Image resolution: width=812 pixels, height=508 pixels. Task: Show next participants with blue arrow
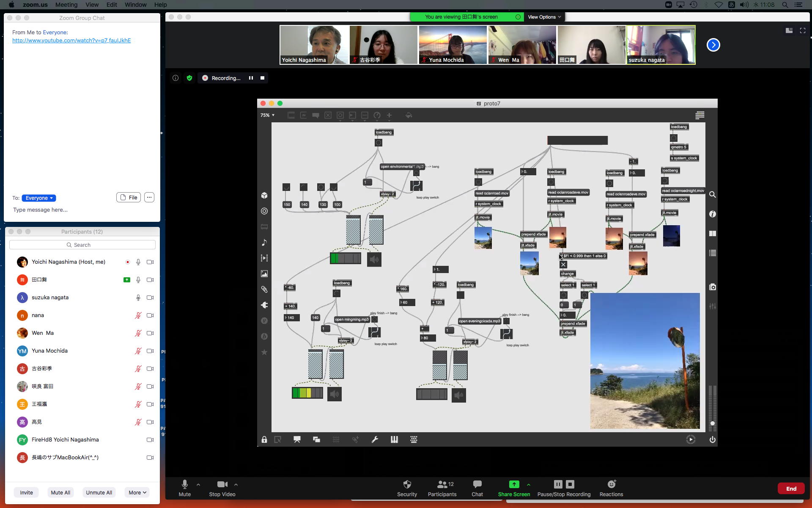point(713,45)
